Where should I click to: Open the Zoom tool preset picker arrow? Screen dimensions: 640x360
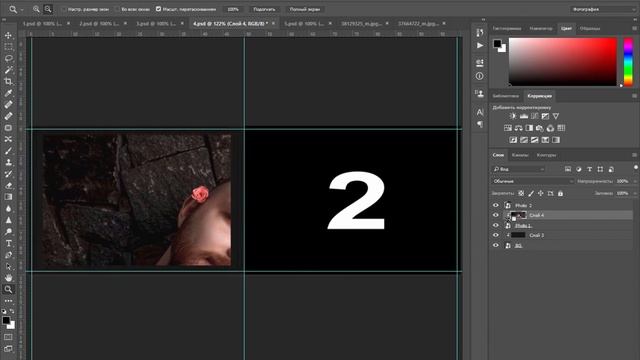(22, 9)
